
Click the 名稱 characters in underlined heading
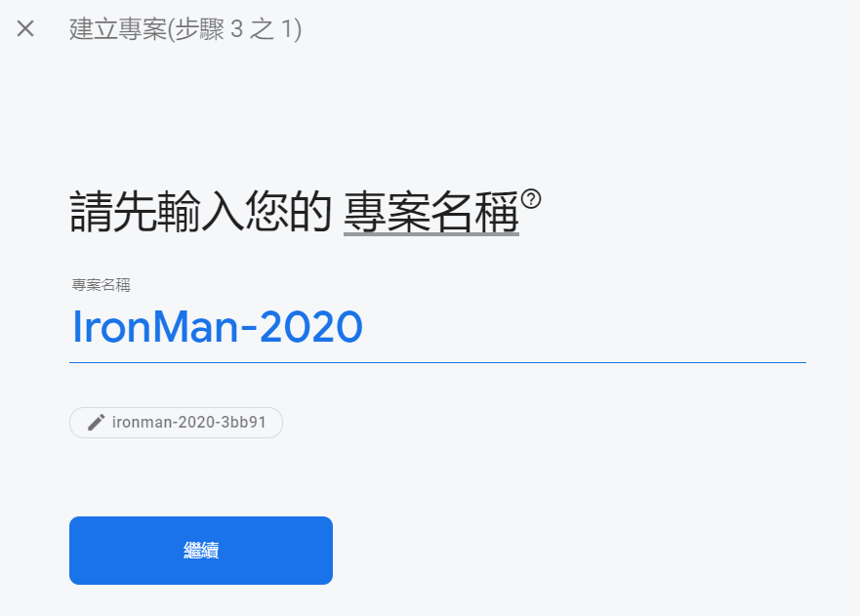[x=475, y=212]
